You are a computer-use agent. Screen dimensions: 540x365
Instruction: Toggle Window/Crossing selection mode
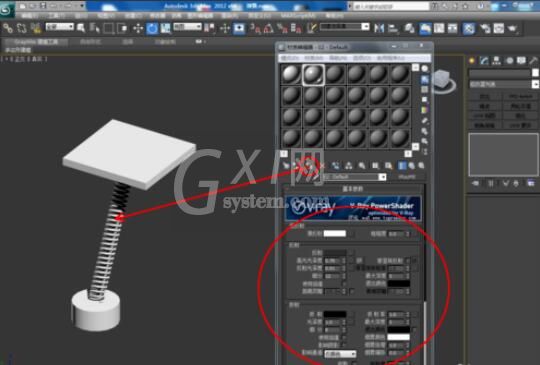click(x=122, y=28)
